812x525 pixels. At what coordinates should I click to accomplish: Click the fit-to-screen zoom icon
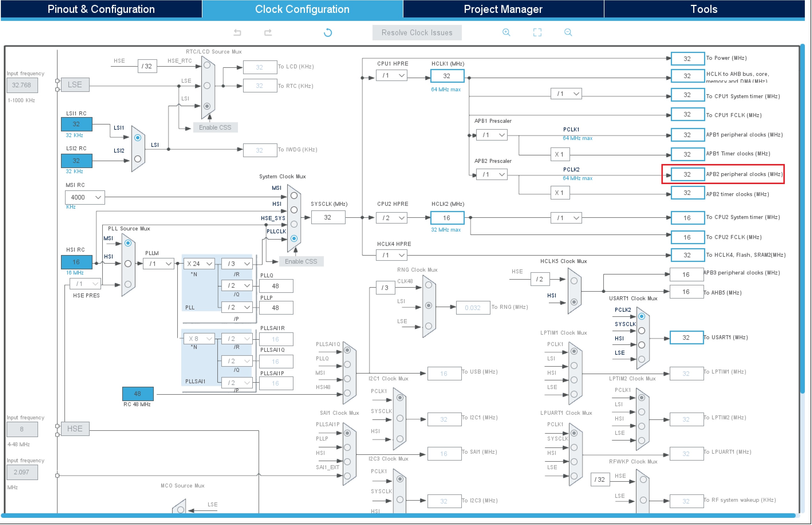[537, 32]
